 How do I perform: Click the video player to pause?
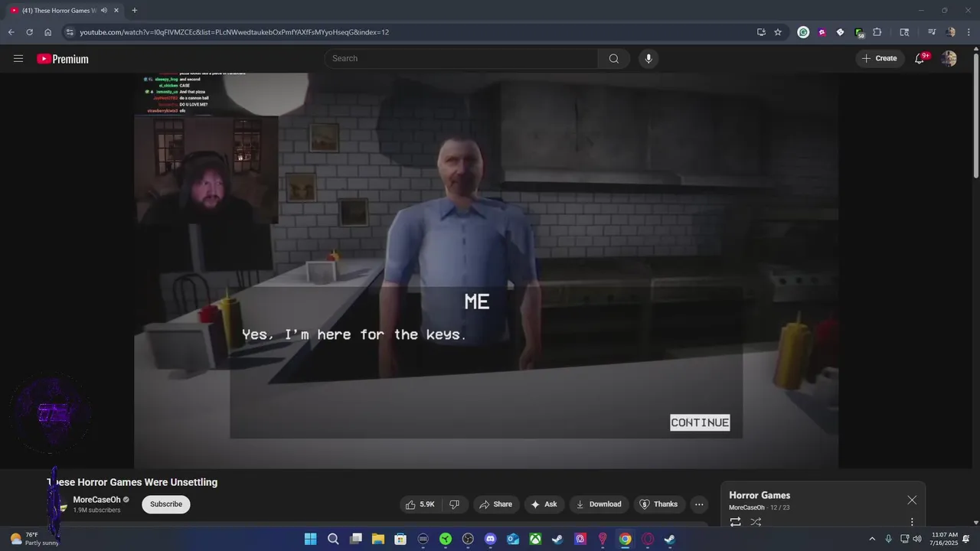(x=486, y=269)
